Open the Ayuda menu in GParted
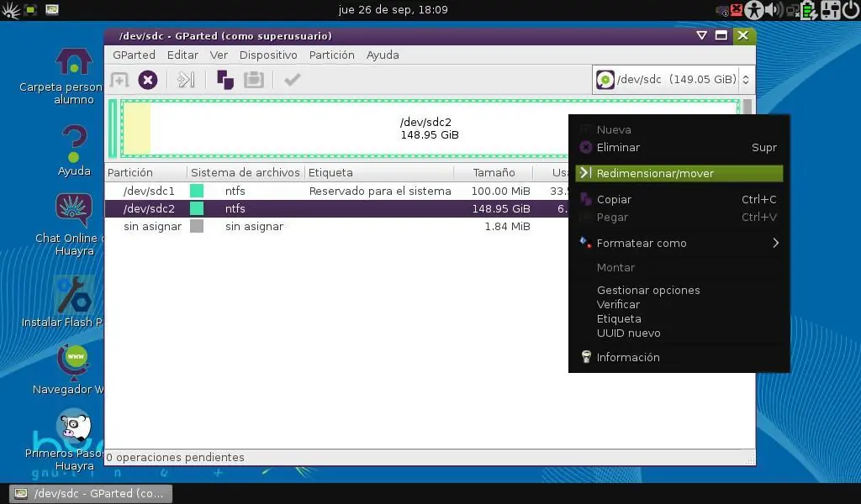 (x=383, y=55)
